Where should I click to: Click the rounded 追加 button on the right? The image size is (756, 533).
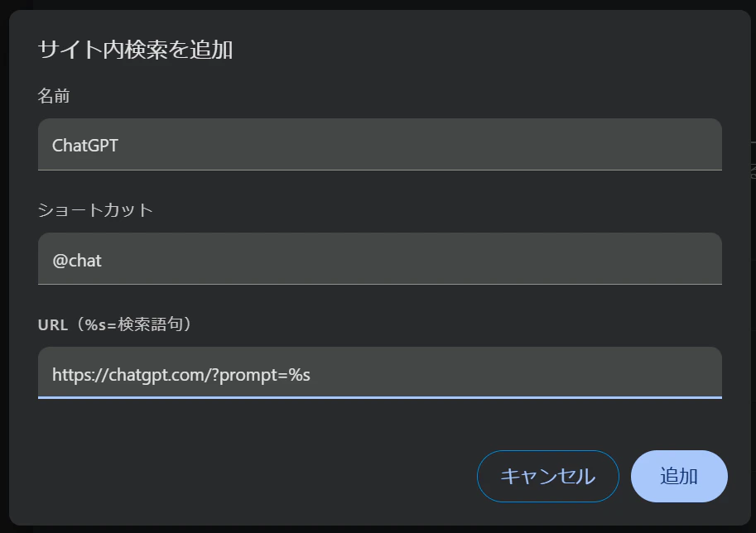pos(678,476)
